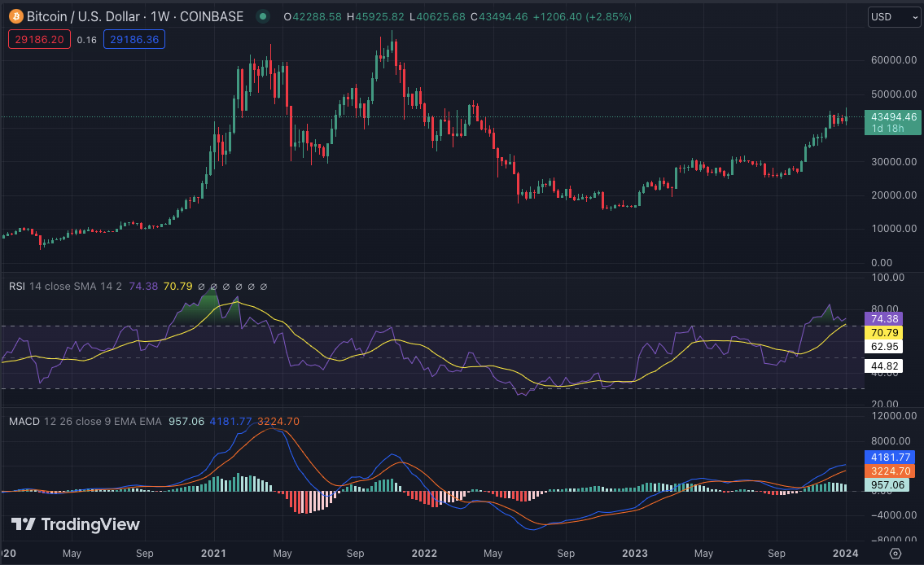Click the orange signal value tag 3224.70
The height and width of the screenshot is (565, 924).
(891, 471)
